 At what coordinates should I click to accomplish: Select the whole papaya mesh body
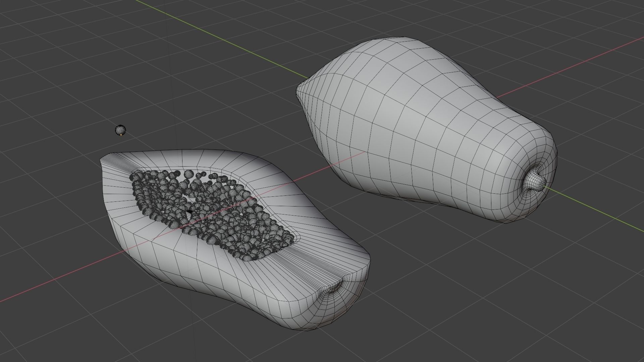tap(426, 131)
